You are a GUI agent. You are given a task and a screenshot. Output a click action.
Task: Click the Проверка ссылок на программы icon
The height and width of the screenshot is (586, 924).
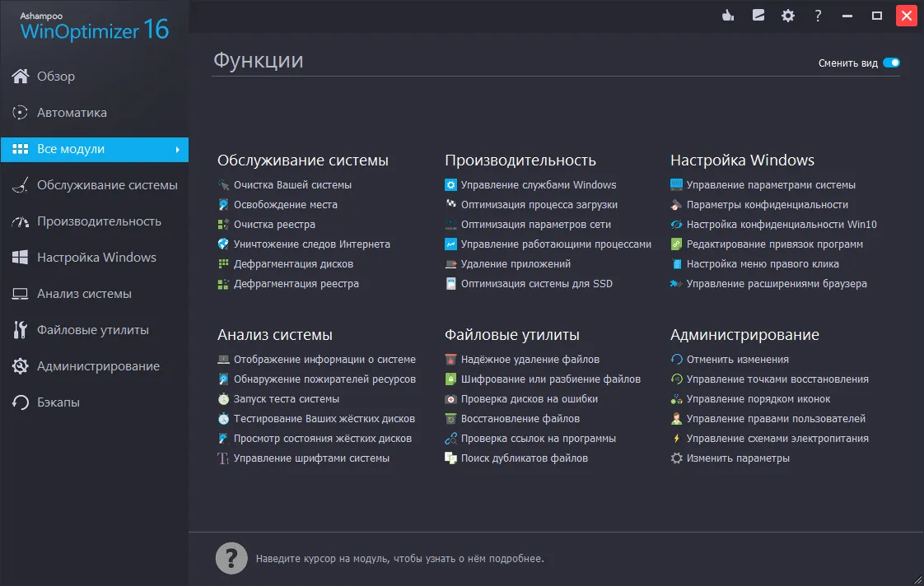450,439
